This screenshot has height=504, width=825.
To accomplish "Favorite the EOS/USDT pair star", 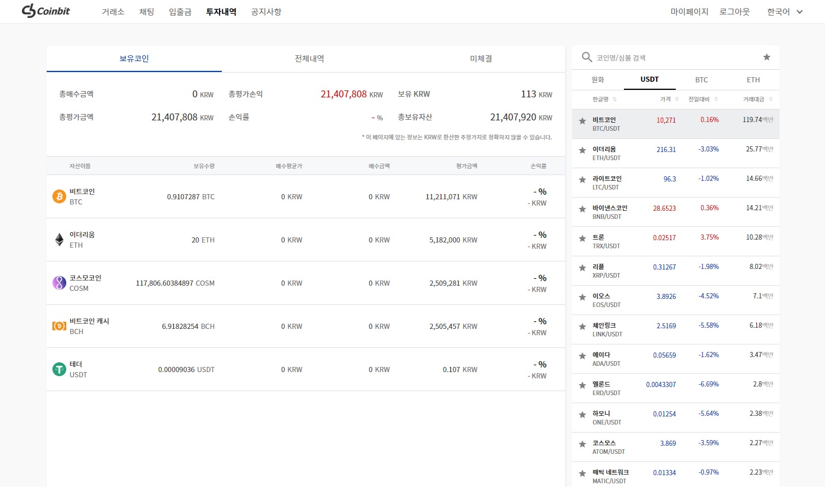I will 582,297.
